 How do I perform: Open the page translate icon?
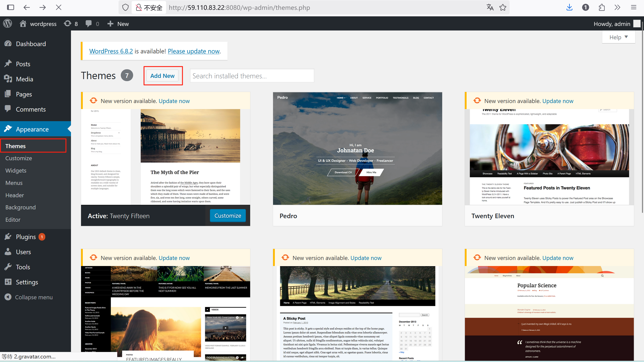(490, 7)
